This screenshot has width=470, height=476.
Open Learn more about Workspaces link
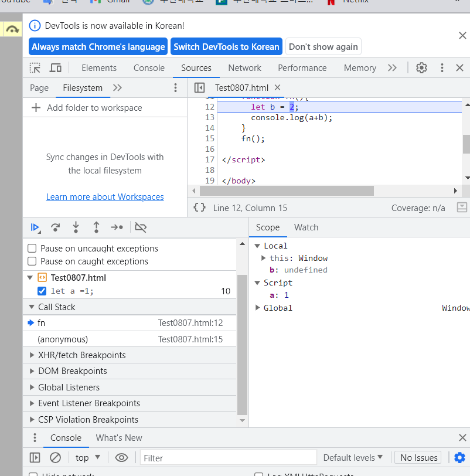[105, 197]
